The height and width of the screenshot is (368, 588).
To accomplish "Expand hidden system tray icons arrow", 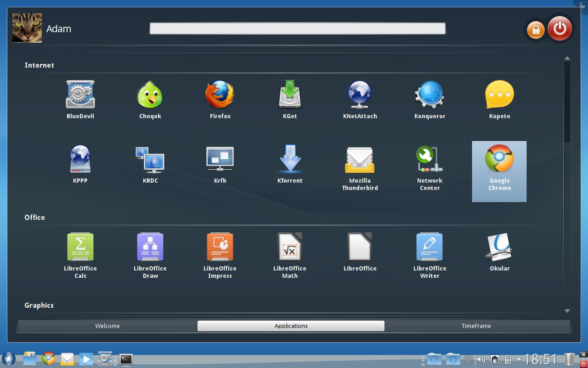I will (519, 358).
